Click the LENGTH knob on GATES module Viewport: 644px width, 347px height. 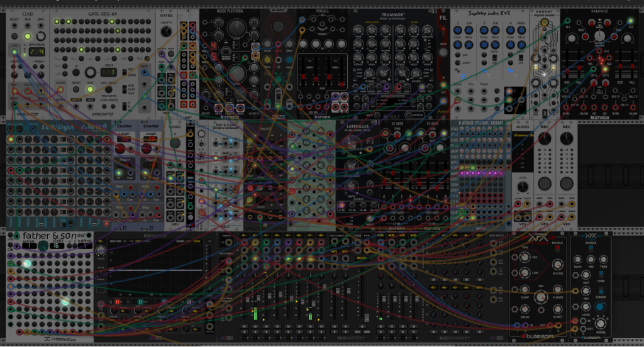pyautogui.click(x=166, y=31)
